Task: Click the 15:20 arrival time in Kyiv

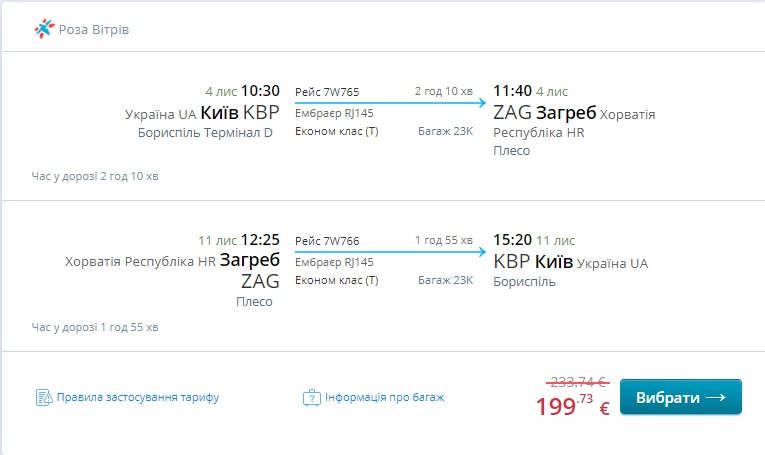Action: coord(512,240)
